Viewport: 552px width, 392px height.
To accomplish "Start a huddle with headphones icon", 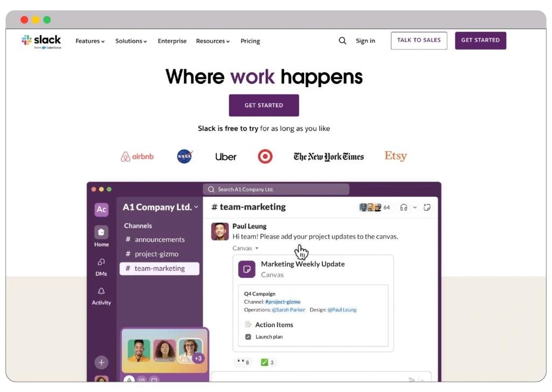I will [x=403, y=207].
